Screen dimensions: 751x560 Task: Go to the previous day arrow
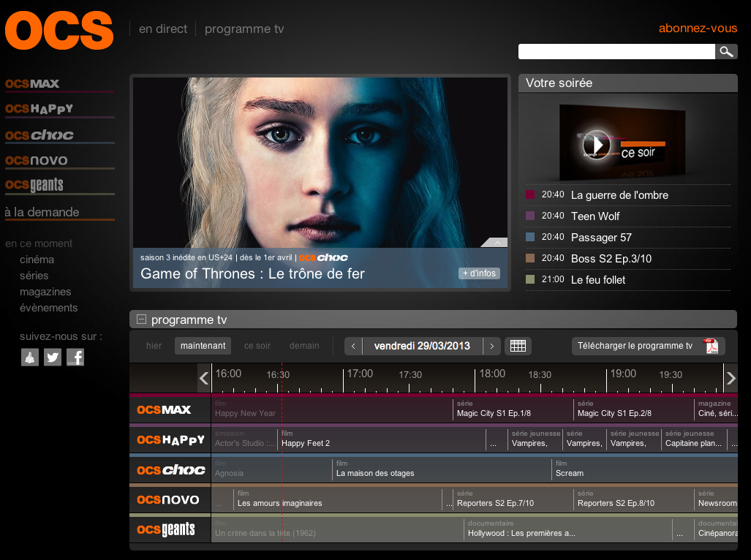coord(353,346)
